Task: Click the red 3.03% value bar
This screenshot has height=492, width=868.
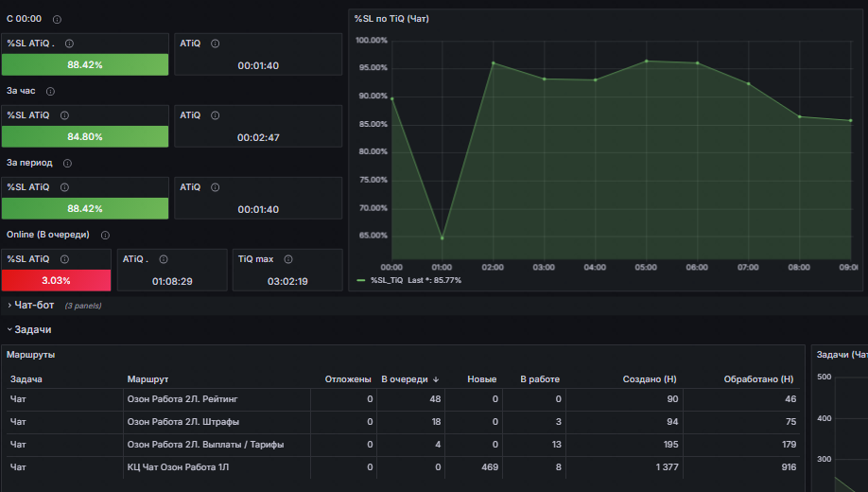Action: click(57, 280)
